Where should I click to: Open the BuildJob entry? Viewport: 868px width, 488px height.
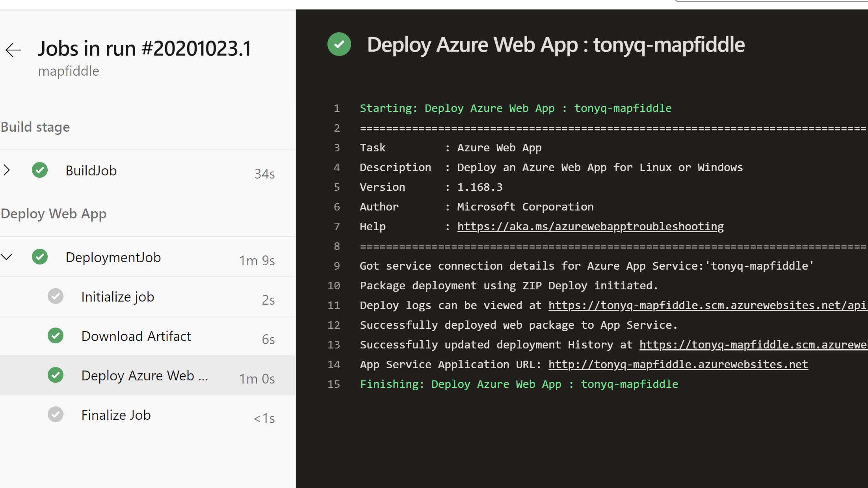click(x=91, y=171)
